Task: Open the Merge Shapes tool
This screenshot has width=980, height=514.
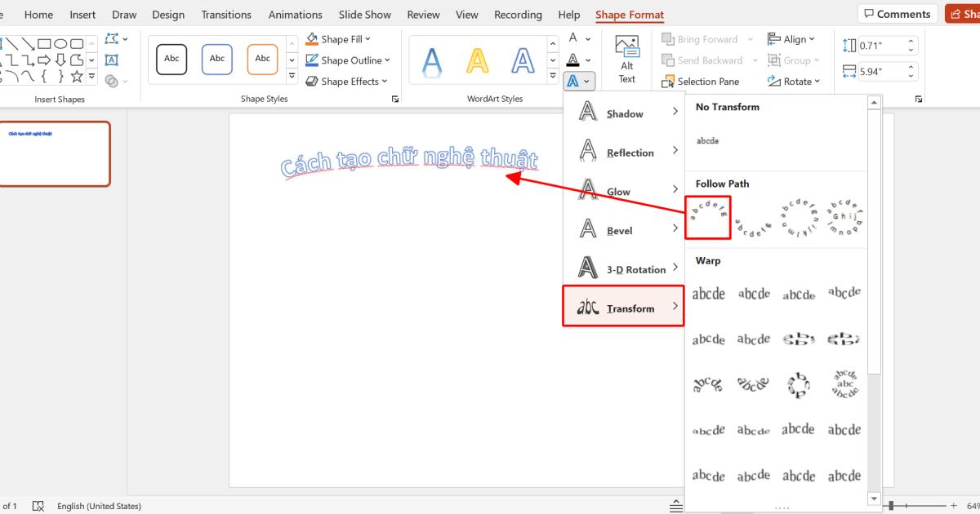Action: coord(112,80)
